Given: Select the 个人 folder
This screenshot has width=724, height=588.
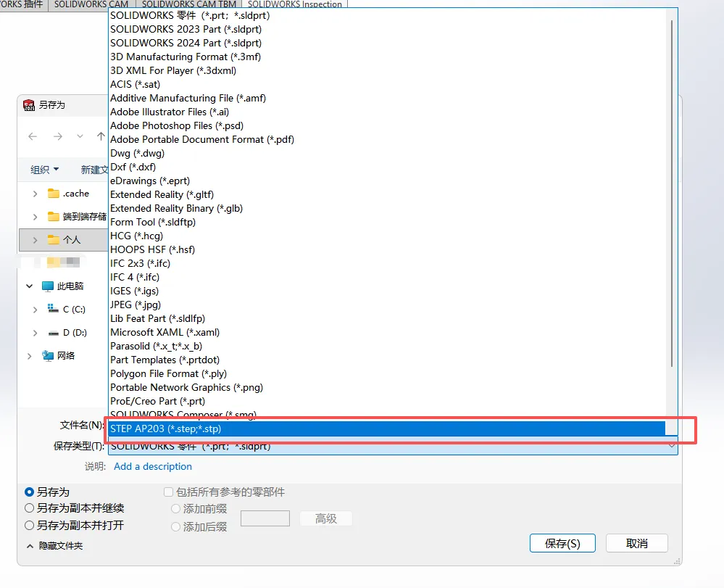Looking at the screenshot, I should pyautogui.click(x=65, y=240).
